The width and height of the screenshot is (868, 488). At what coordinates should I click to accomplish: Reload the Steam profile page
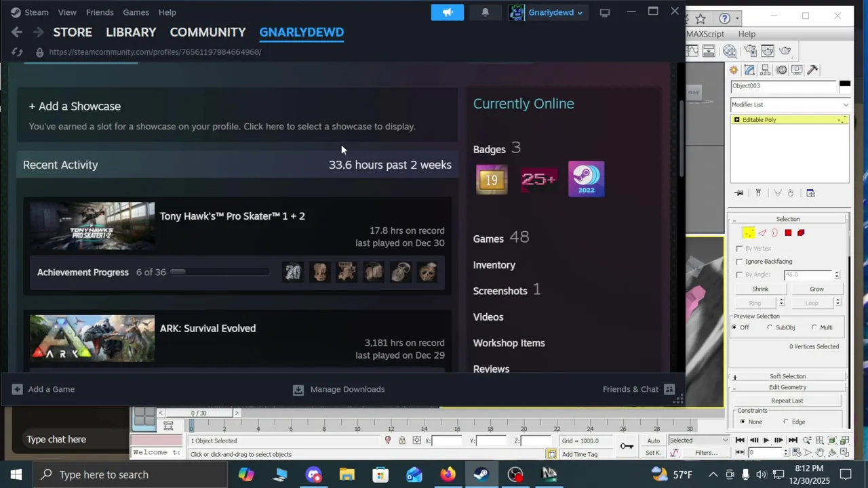pyautogui.click(x=17, y=52)
